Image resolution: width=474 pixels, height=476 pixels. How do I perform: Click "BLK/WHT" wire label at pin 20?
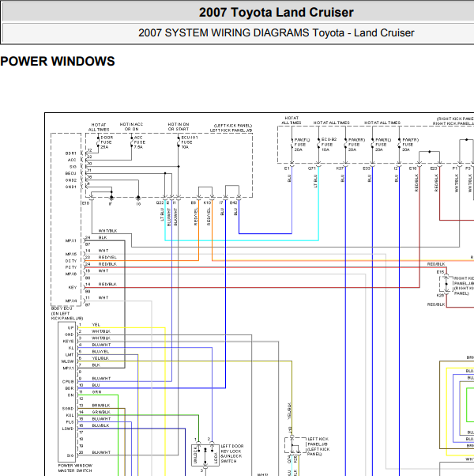tap(101, 452)
